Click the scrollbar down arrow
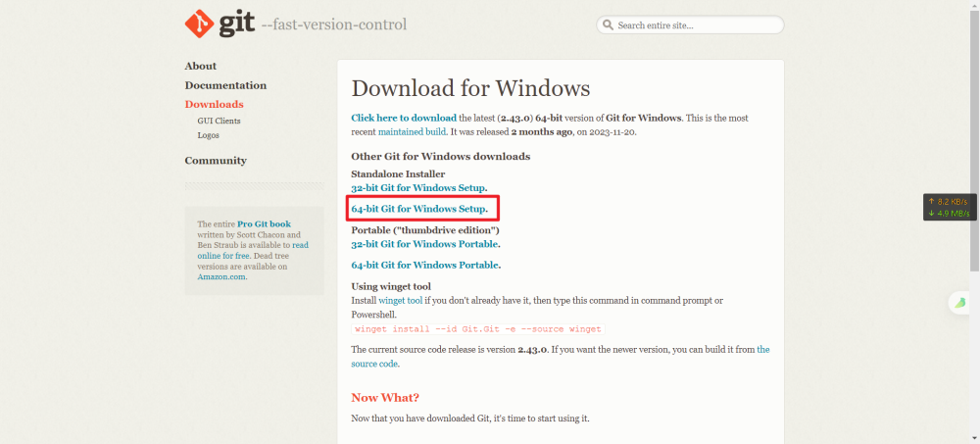The height and width of the screenshot is (444, 980). coord(975,439)
